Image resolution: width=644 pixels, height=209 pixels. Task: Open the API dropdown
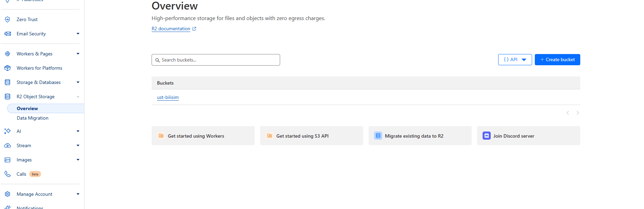tap(515, 60)
